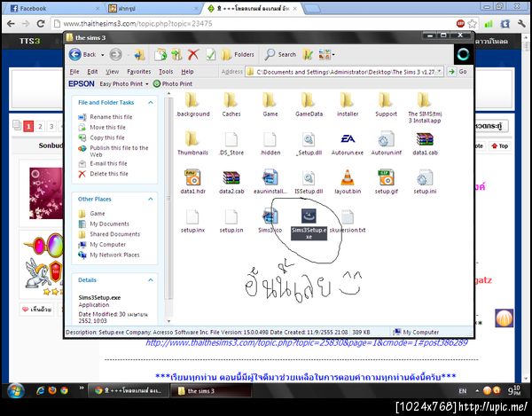Click the browser bookmark star icon
This screenshot has width=532, height=416.
click(472, 24)
